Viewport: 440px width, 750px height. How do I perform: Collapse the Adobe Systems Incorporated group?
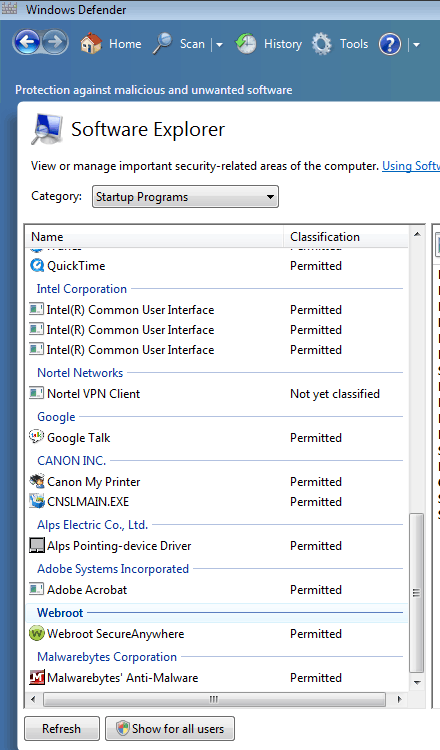(x=113, y=569)
